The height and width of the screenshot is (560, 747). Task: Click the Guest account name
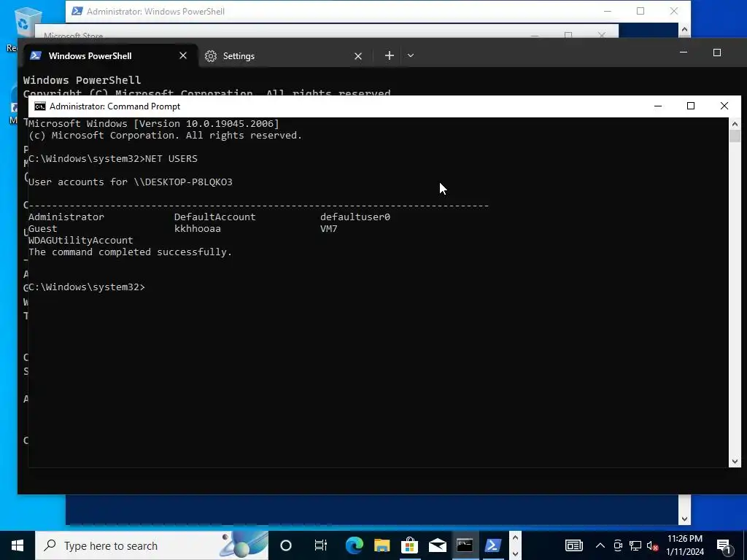pyautogui.click(x=43, y=228)
